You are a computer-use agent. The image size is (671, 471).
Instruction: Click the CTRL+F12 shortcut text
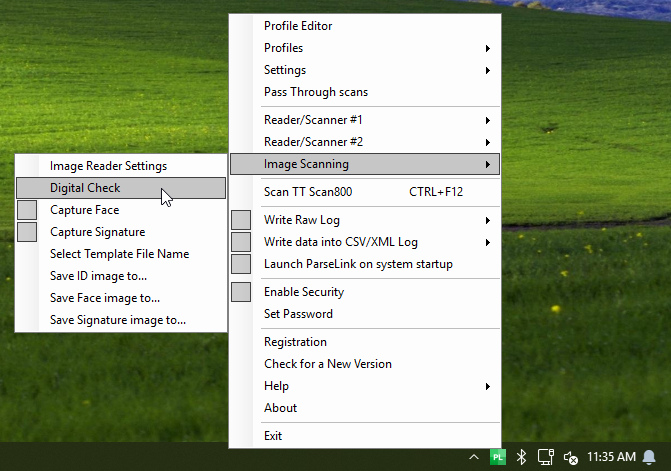[436, 192]
